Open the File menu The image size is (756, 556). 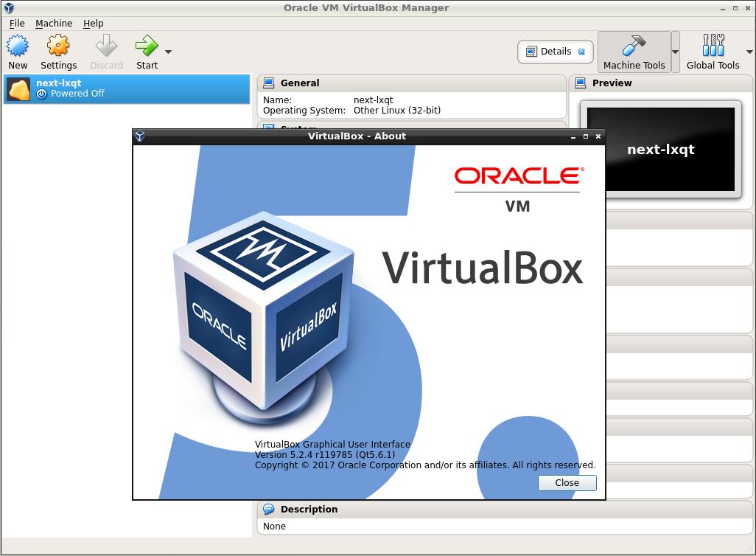pos(17,23)
